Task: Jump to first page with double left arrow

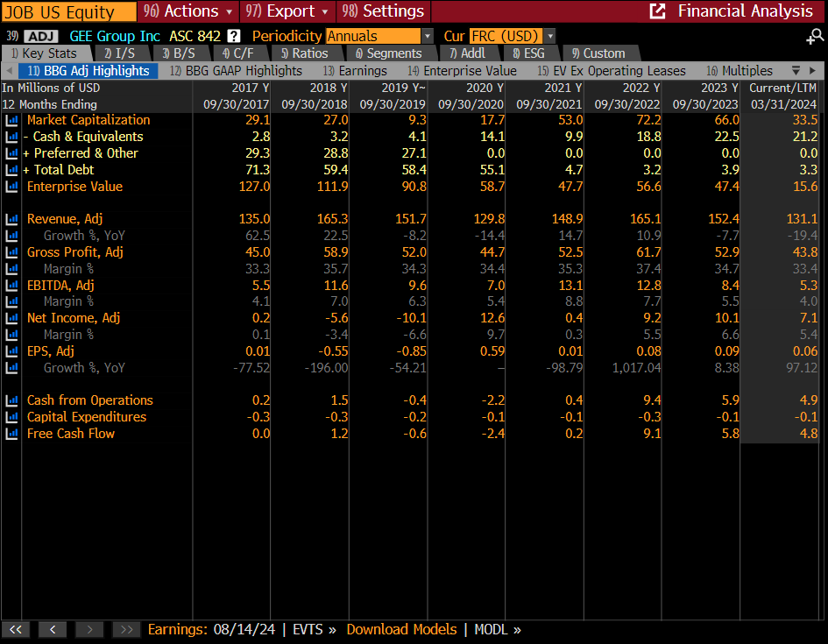Action: tap(15, 629)
